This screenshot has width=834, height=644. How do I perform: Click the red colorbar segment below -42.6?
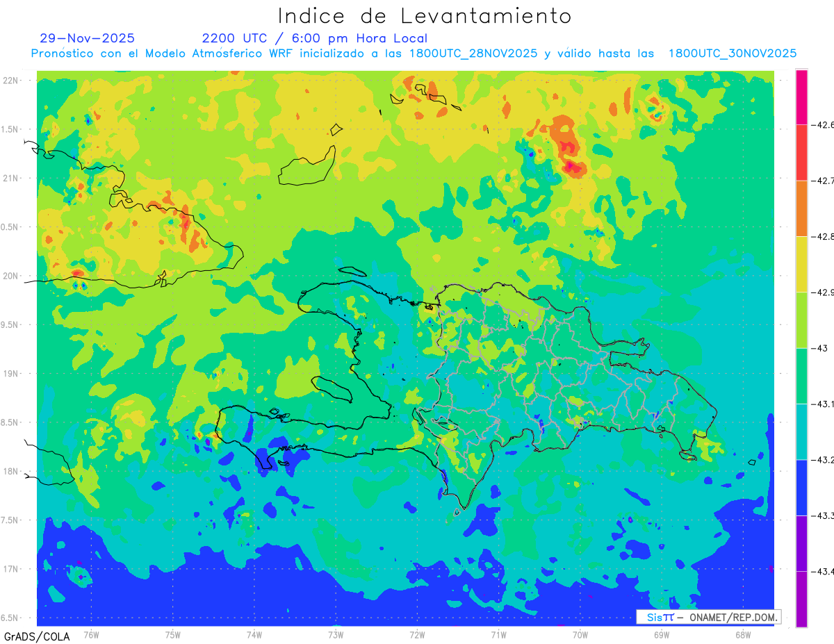(x=801, y=153)
